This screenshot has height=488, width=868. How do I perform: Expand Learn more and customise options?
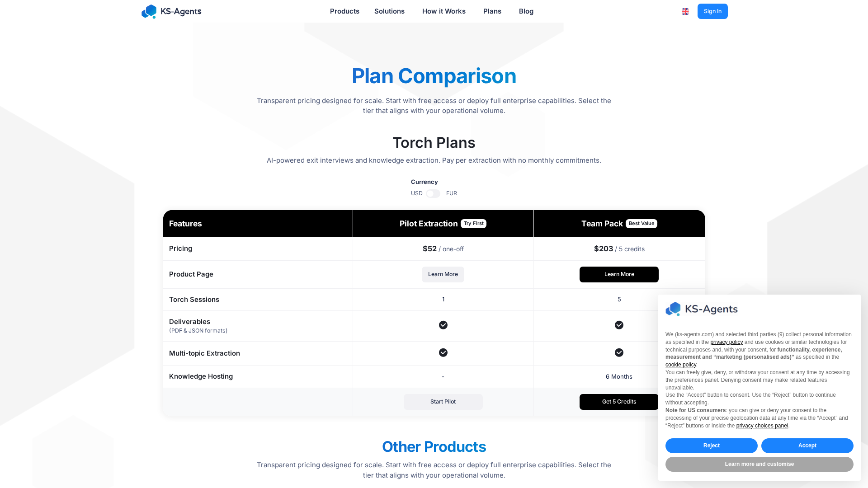point(759,464)
